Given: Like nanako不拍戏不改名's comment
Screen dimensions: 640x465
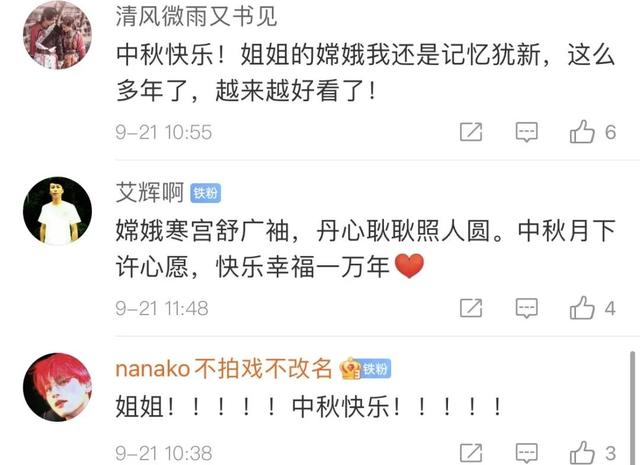Looking at the screenshot, I should 582,452.
